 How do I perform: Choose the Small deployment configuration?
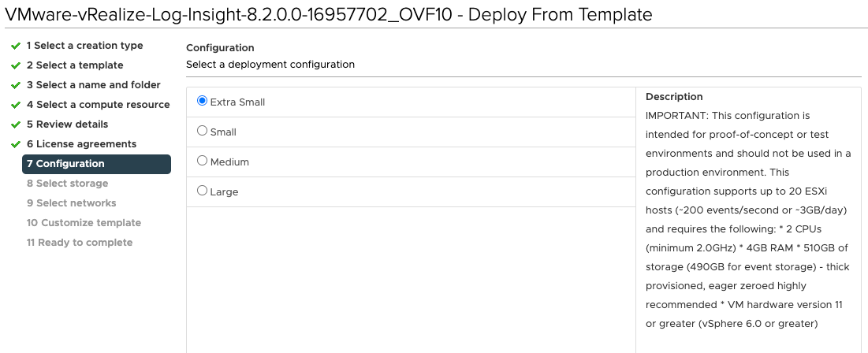coord(202,131)
